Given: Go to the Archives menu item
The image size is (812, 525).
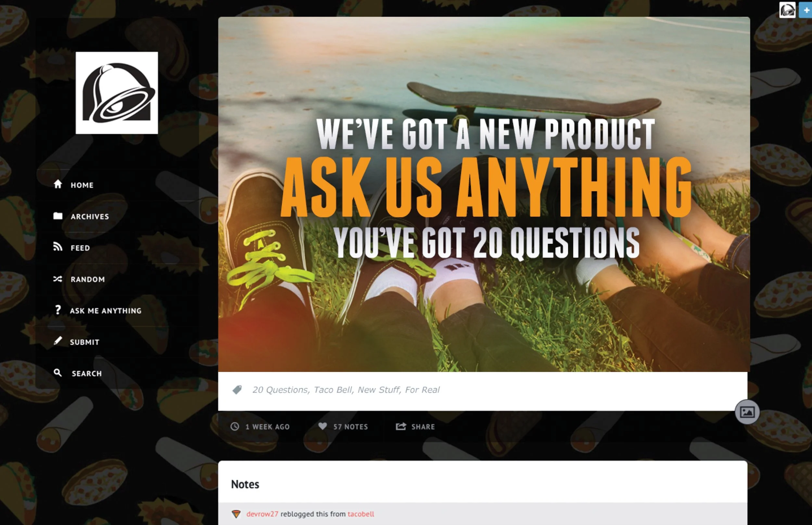Looking at the screenshot, I should coord(90,216).
